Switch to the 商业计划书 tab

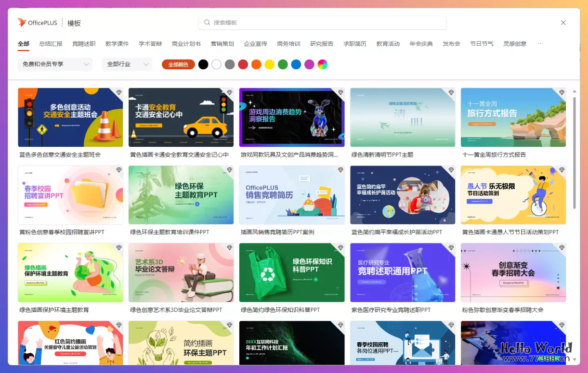point(186,44)
